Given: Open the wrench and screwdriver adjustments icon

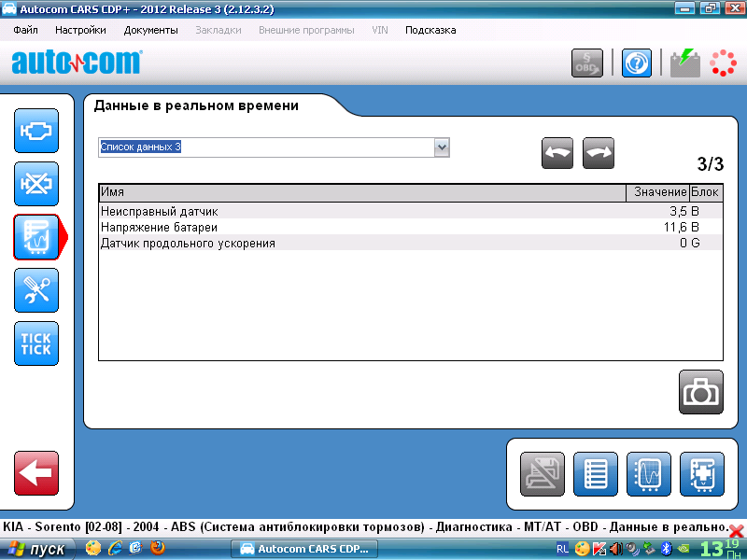Looking at the screenshot, I should (x=36, y=290).
